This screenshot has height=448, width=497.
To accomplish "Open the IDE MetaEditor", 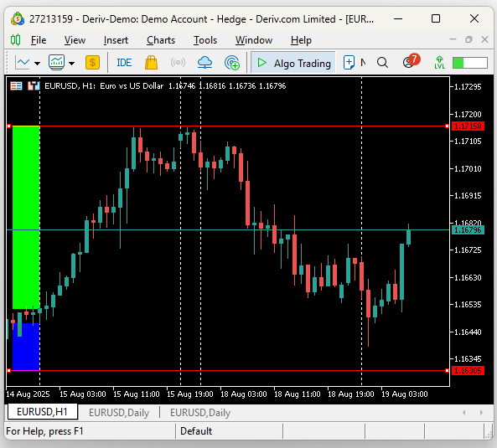I will click(124, 63).
